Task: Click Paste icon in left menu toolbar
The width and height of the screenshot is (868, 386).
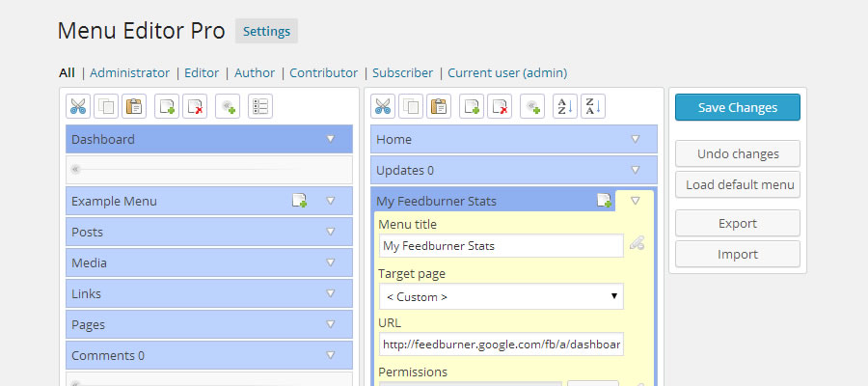Action: [x=134, y=106]
